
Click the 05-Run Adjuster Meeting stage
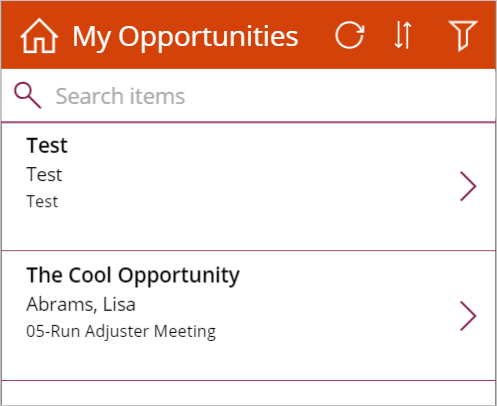pyautogui.click(x=121, y=332)
